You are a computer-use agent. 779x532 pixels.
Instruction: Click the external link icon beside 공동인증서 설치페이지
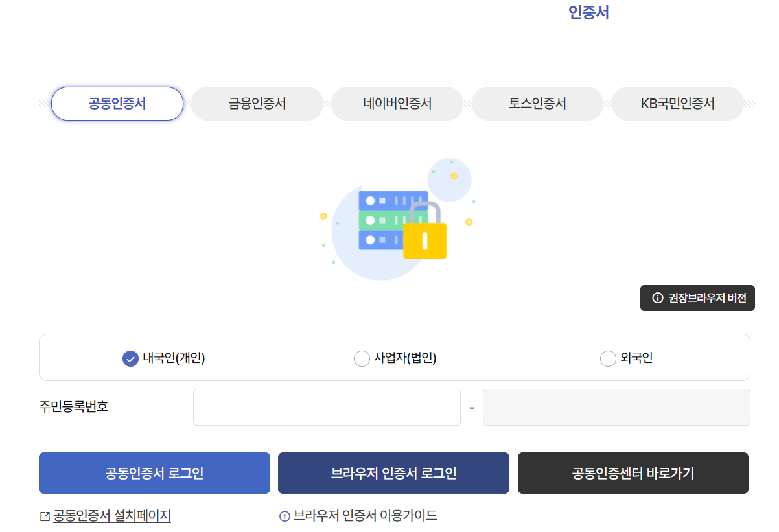[43, 516]
